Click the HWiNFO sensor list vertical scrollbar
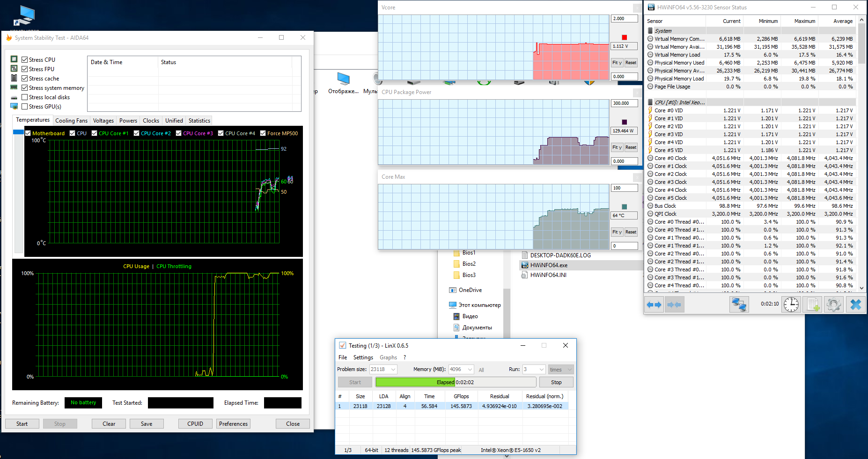Viewport: 868px width, 459px height. pyautogui.click(x=861, y=154)
